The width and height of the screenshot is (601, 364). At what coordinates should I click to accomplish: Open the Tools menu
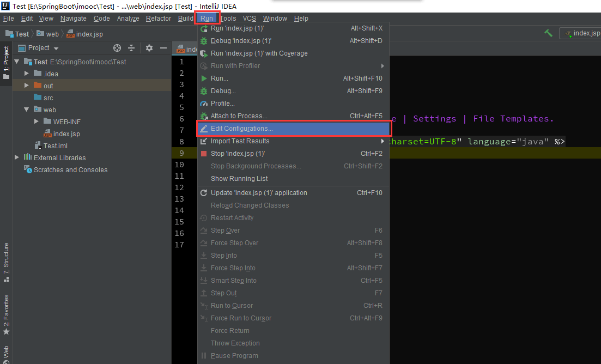click(228, 19)
